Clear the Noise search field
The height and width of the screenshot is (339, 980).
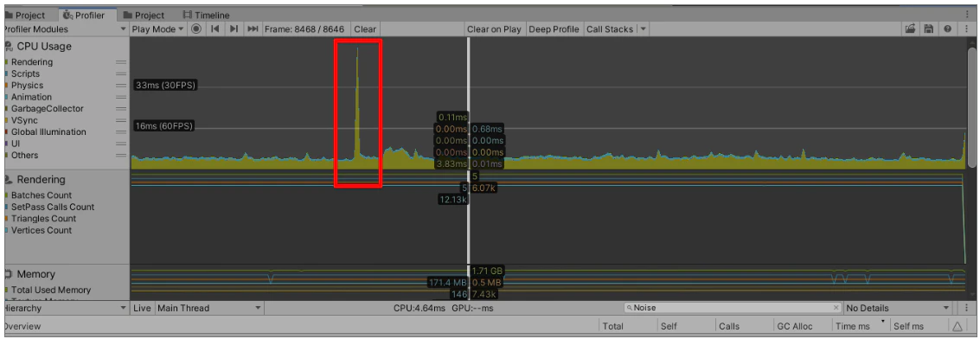[836, 308]
